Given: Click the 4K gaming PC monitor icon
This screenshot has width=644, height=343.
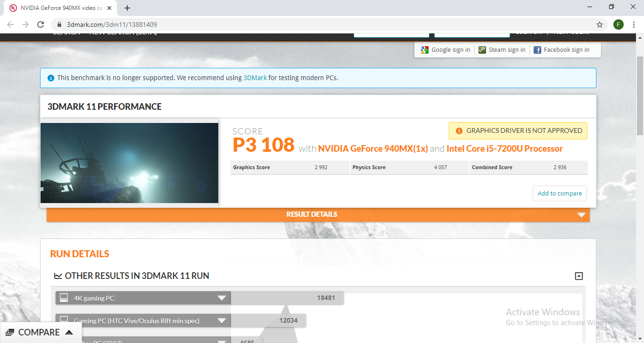Looking at the screenshot, I should tap(64, 298).
